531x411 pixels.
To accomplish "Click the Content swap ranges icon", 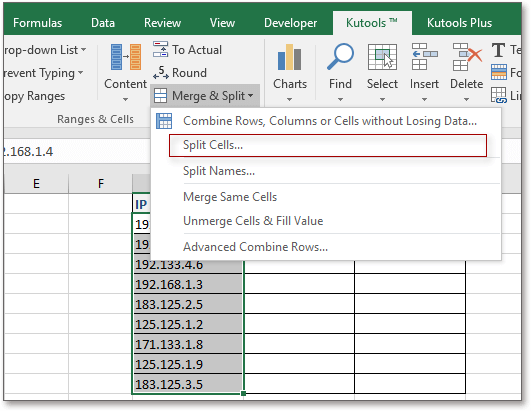I will click(x=126, y=57).
